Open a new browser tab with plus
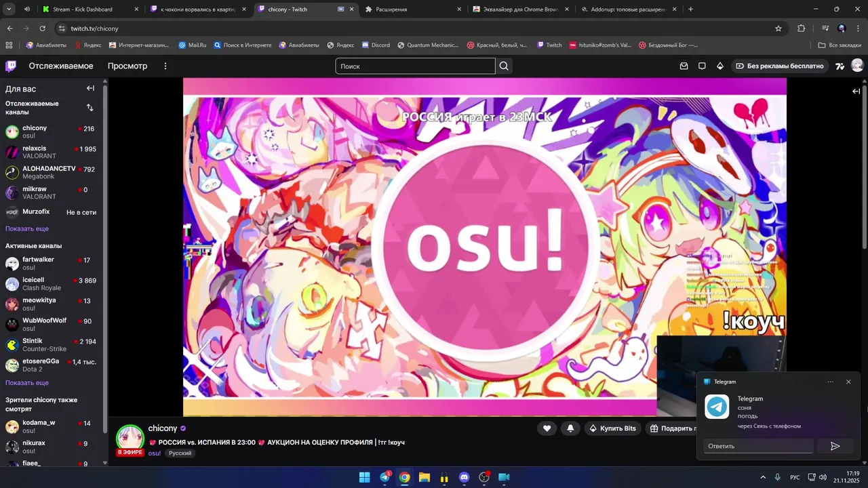Image resolution: width=868 pixels, height=488 pixels. pos(690,9)
